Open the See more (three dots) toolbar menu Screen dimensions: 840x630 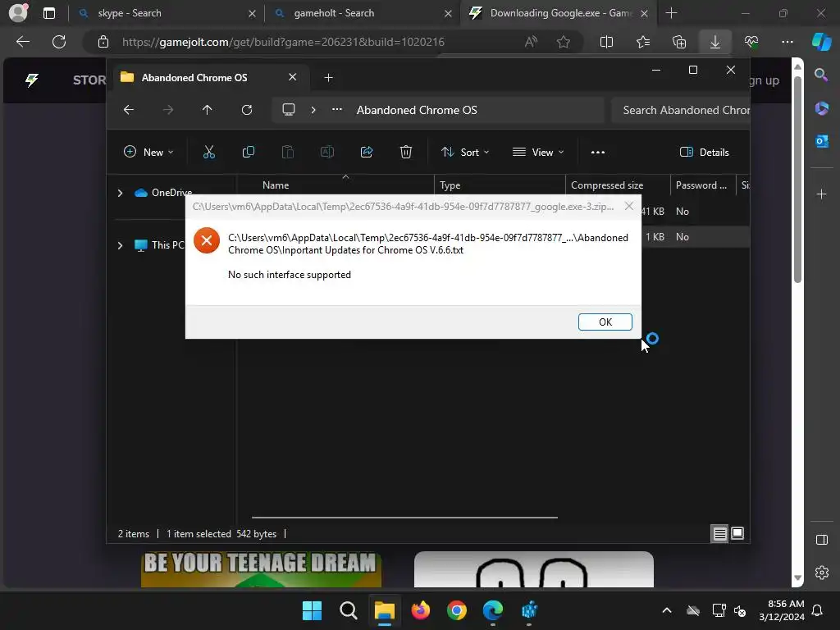click(598, 152)
